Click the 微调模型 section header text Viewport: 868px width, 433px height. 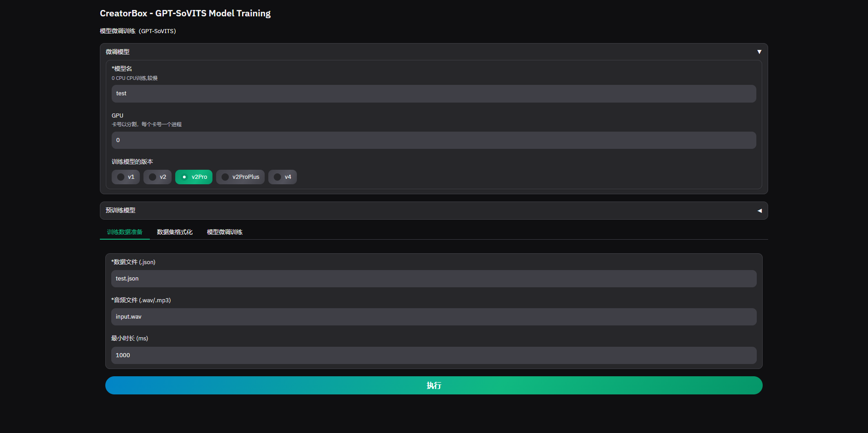118,52
